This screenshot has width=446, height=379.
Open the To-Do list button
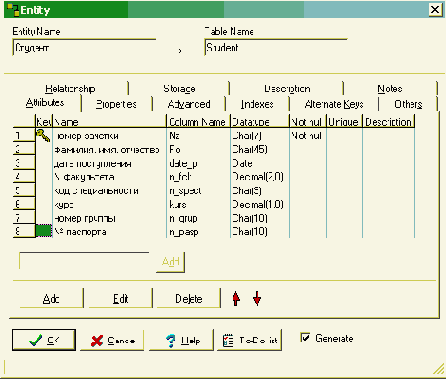249,340
